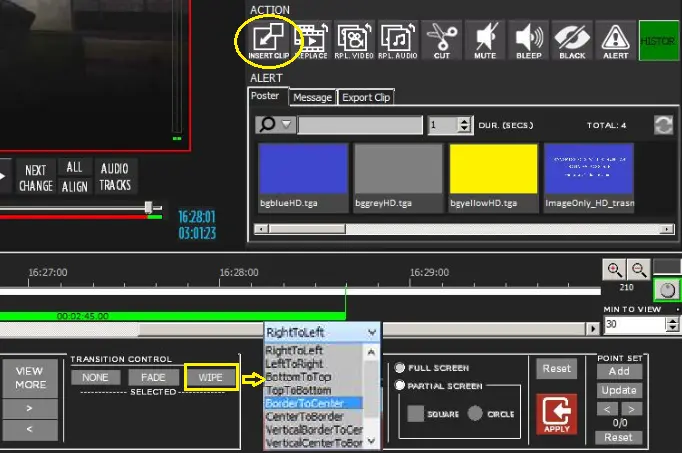Open the Export Clip tab

(x=366, y=98)
